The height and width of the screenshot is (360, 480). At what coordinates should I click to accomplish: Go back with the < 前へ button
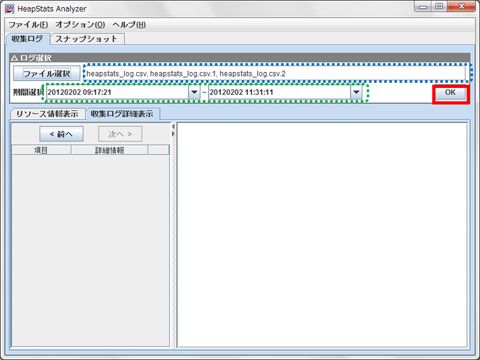coord(61,134)
